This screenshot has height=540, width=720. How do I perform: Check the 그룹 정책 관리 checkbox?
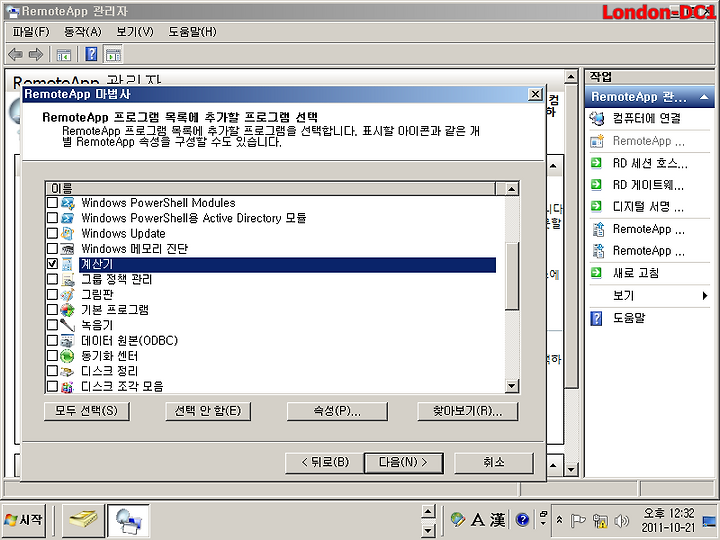point(52,279)
